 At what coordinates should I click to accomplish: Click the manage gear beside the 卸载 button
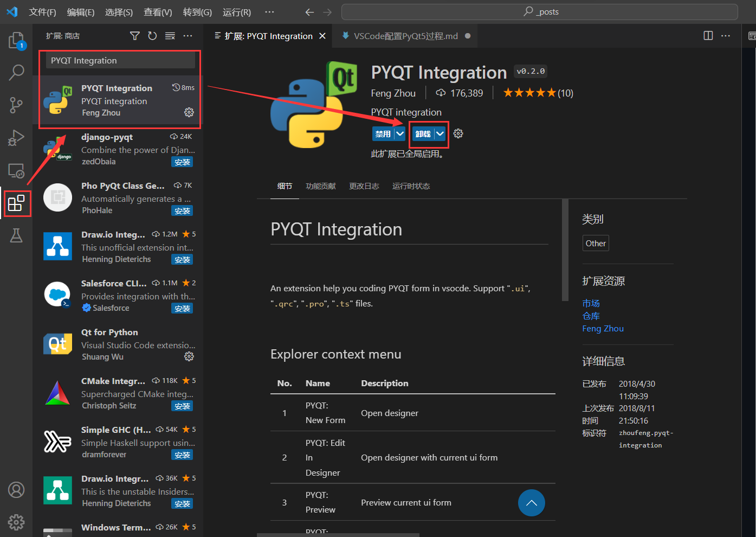458,133
